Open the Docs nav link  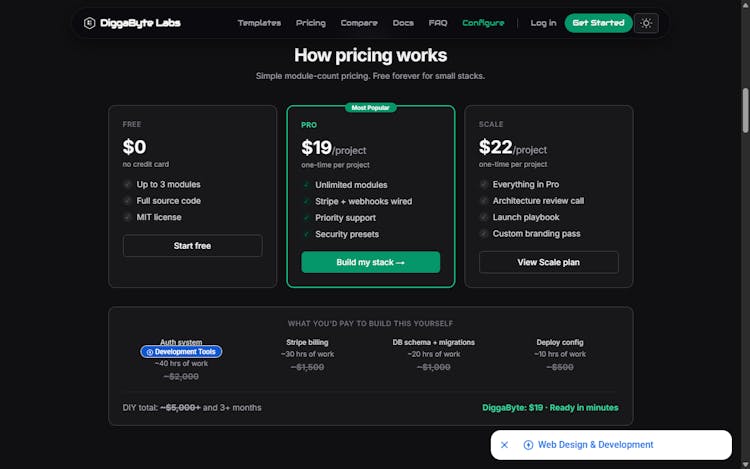[x=403, y=23]
